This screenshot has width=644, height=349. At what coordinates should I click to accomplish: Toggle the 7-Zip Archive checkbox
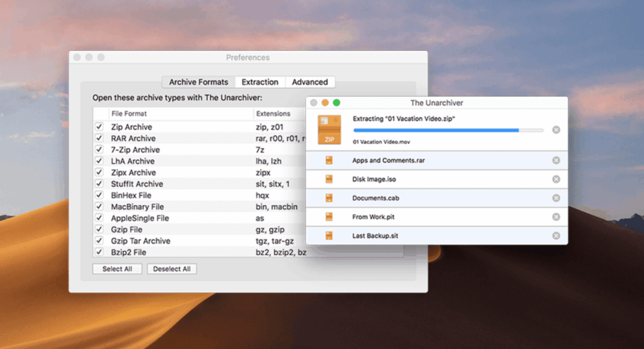point(99,150)
